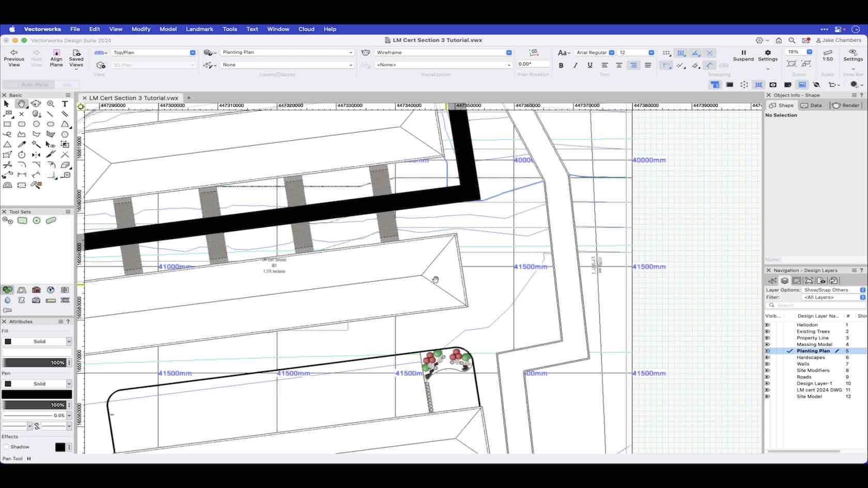Select the Mirror tool

[36, 154]
